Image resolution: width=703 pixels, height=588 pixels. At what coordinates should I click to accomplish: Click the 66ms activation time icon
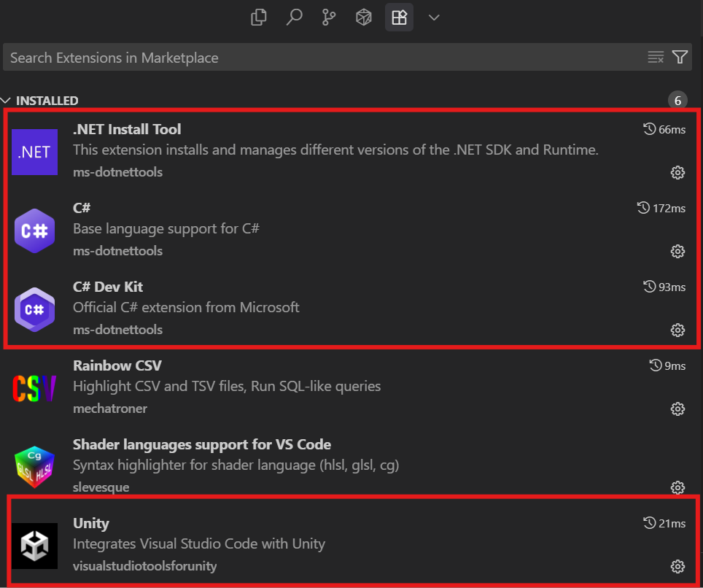coord(649,129)
